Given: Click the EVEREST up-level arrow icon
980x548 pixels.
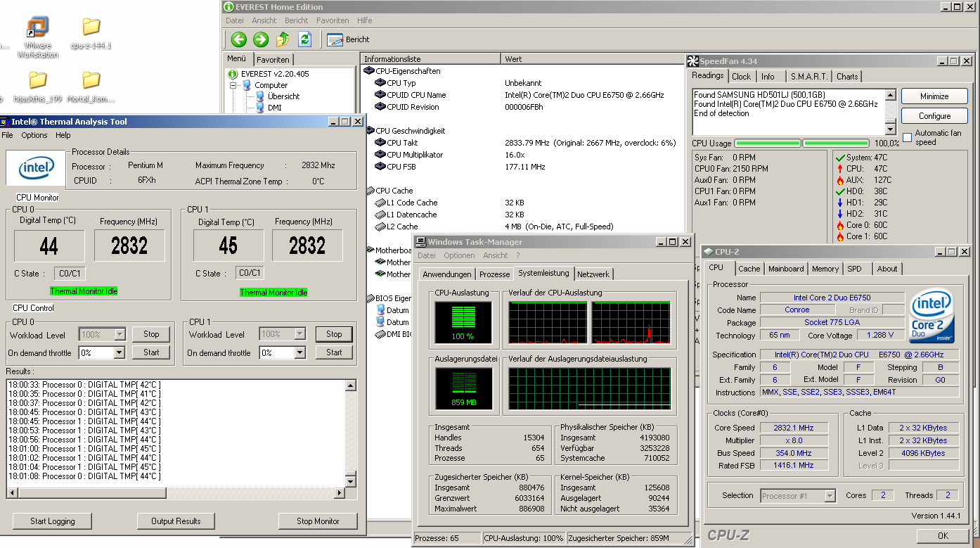Looking at the screenshot, I should [283, 39].
